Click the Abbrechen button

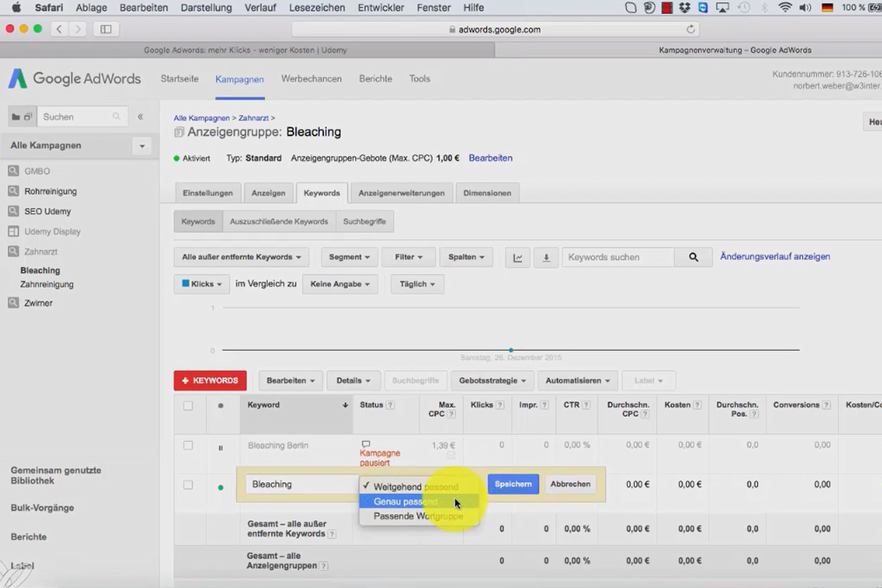(570, 484)
